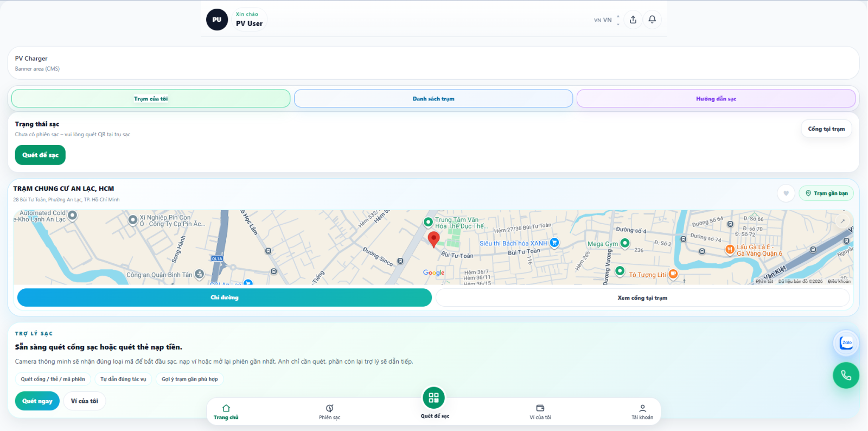Open notifications bell icon
The width and height of the screenshot is (868, 431).
(x=652, y=20)
